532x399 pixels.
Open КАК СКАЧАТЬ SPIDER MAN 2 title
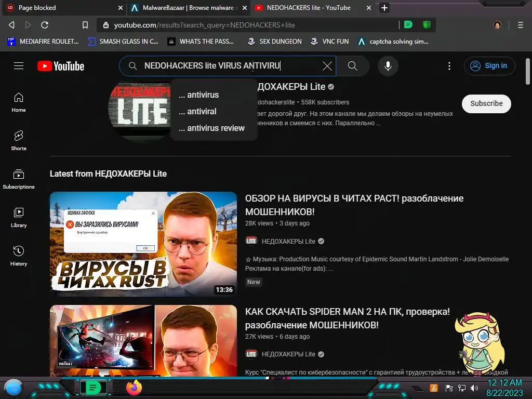(348, 318)
